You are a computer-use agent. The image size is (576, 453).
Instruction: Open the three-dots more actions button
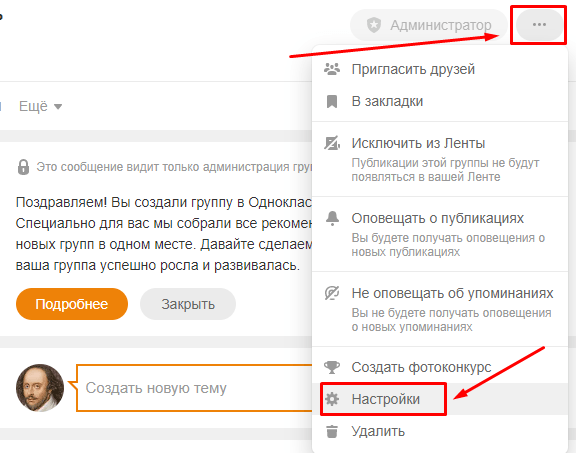click(x=539, y=25)
